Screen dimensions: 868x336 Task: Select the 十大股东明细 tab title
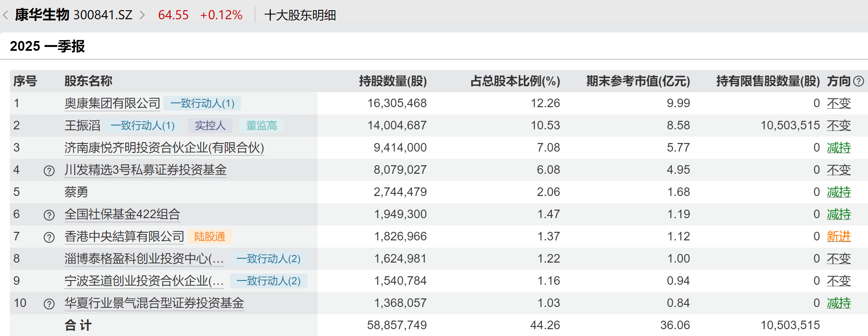coord(300,15)
